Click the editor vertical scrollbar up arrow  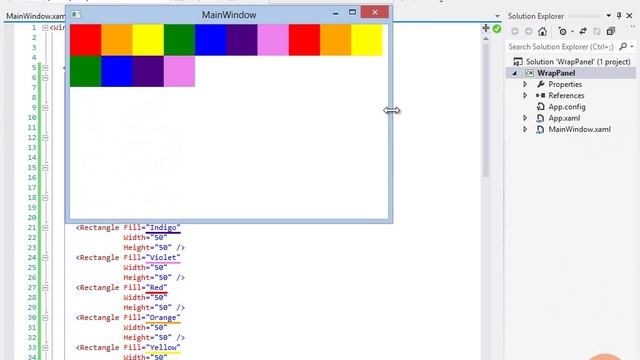click(x=486, y=39)
